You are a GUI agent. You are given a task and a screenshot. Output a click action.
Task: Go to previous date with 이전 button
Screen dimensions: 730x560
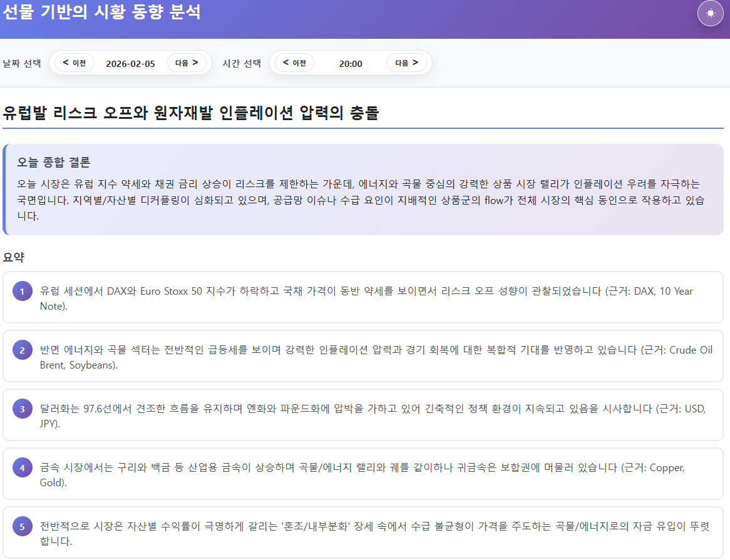[x=75, y=63]
